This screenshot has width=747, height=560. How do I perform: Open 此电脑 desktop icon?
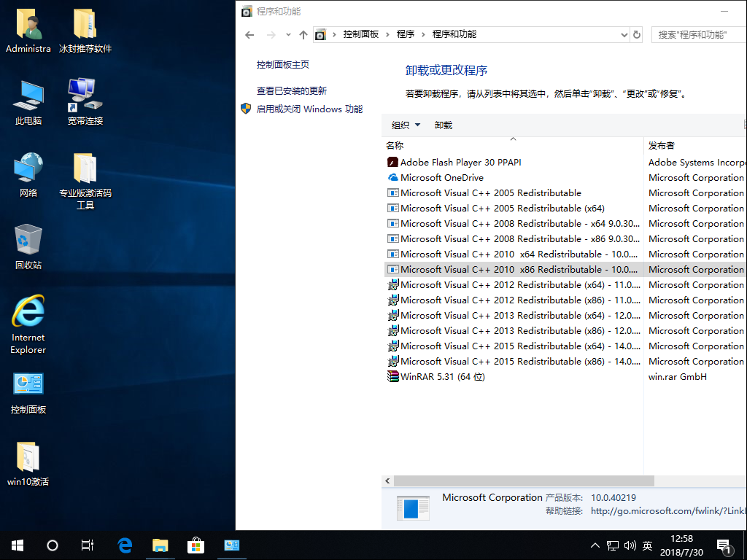click(x=28, y=102)
